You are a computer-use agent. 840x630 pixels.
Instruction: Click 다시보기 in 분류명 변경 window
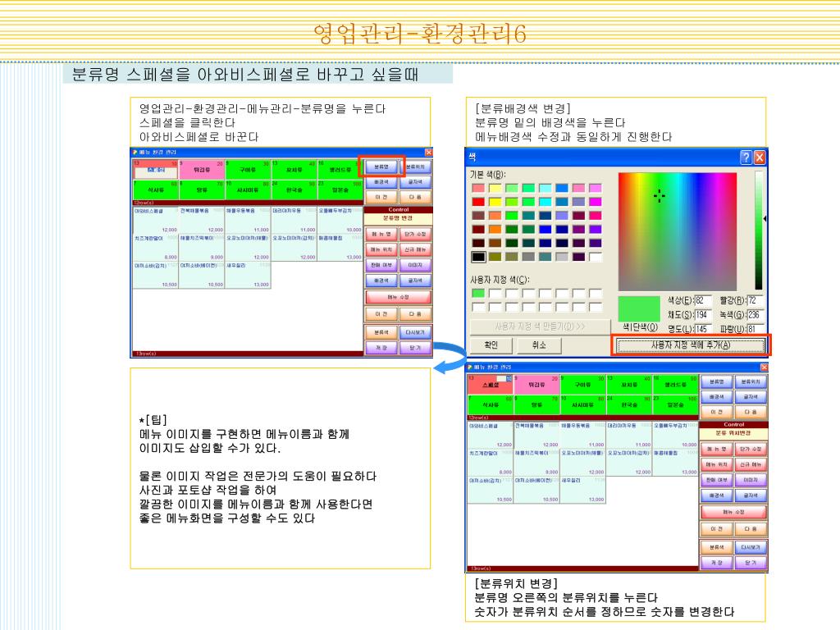tap(415, 332)
